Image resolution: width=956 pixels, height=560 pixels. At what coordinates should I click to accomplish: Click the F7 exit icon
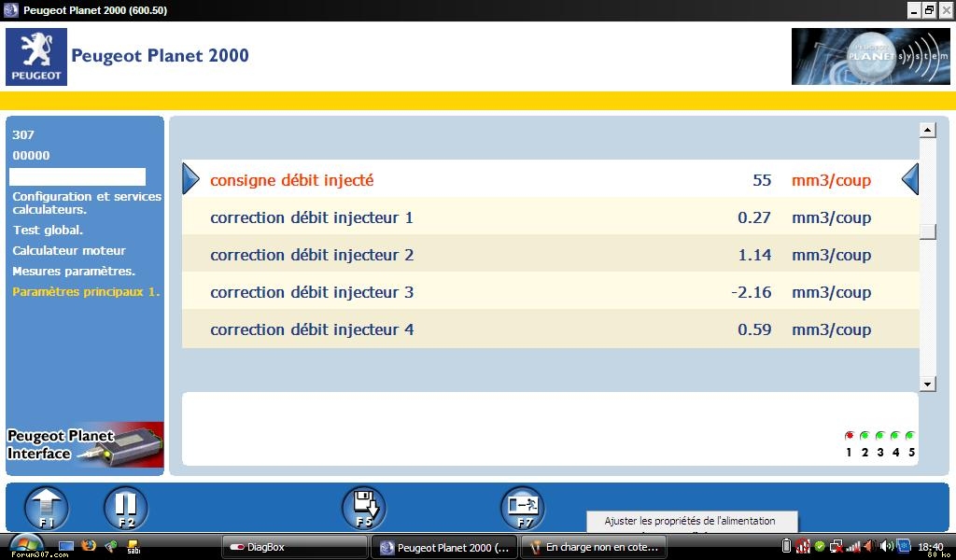coord(523,509)
